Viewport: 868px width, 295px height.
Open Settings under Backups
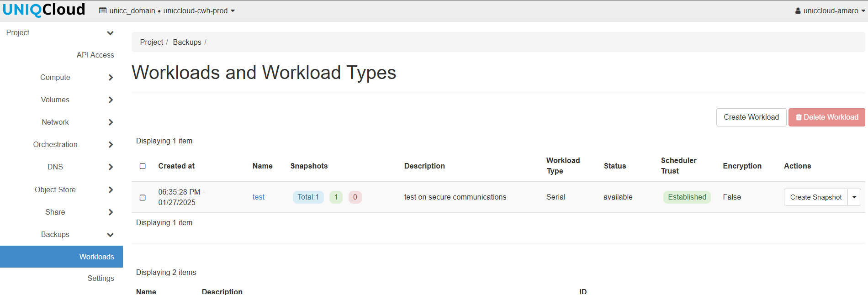(x=101, y=278)
